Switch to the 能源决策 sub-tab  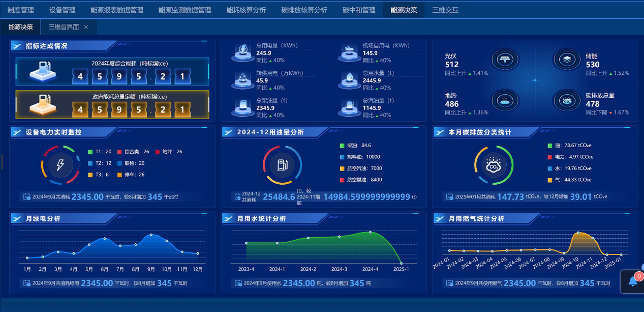point(21,27)
